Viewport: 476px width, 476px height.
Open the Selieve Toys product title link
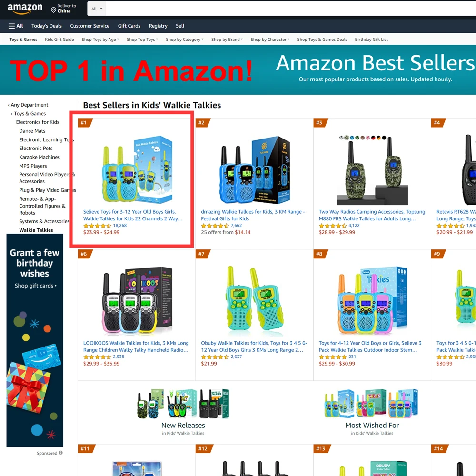[x=133, y=215]
